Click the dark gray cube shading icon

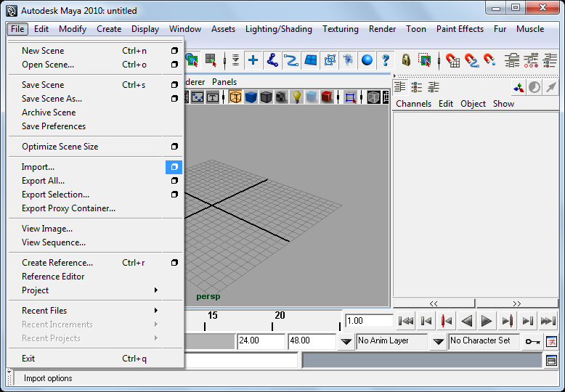(x=266, y=97)
